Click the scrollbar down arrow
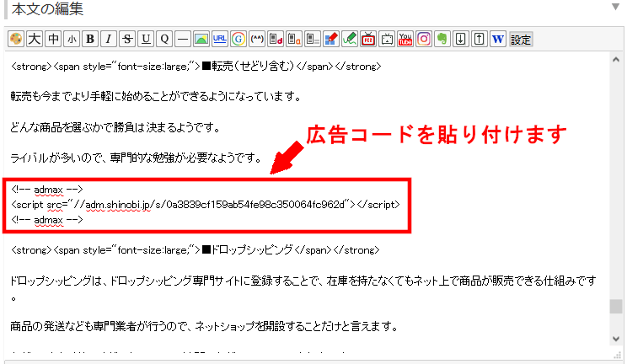 (616, 339)
